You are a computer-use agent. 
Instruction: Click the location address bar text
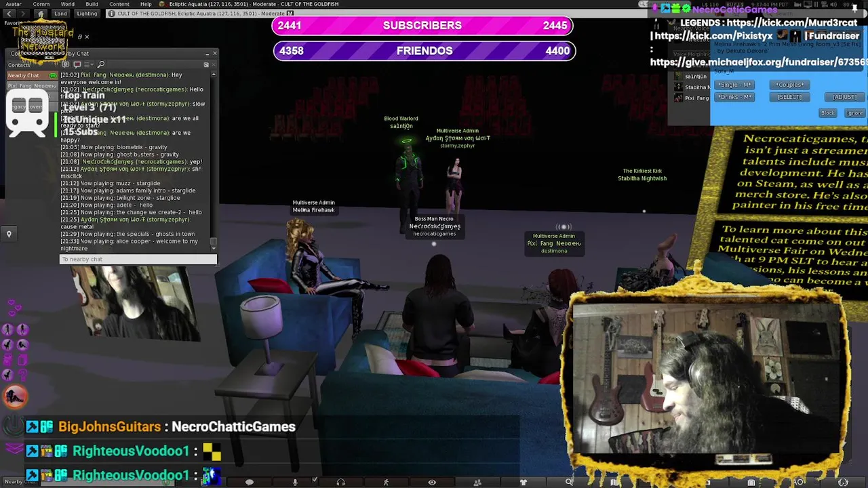point(202,14)
